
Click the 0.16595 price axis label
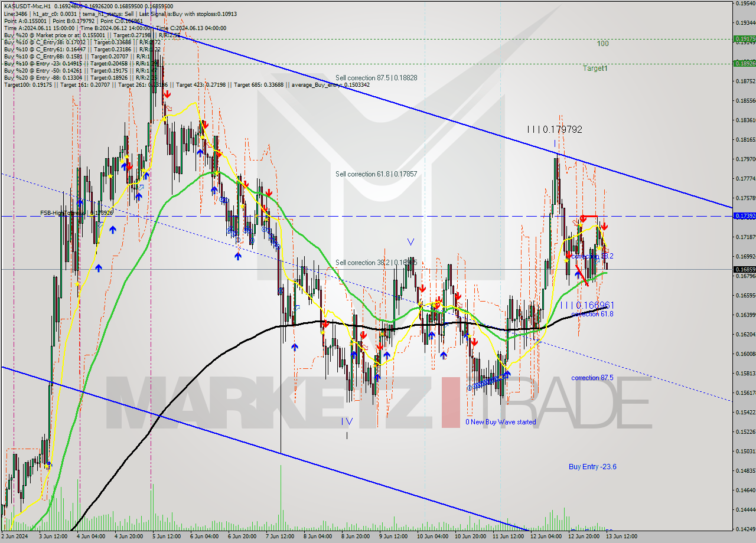[x=745, y=295]
